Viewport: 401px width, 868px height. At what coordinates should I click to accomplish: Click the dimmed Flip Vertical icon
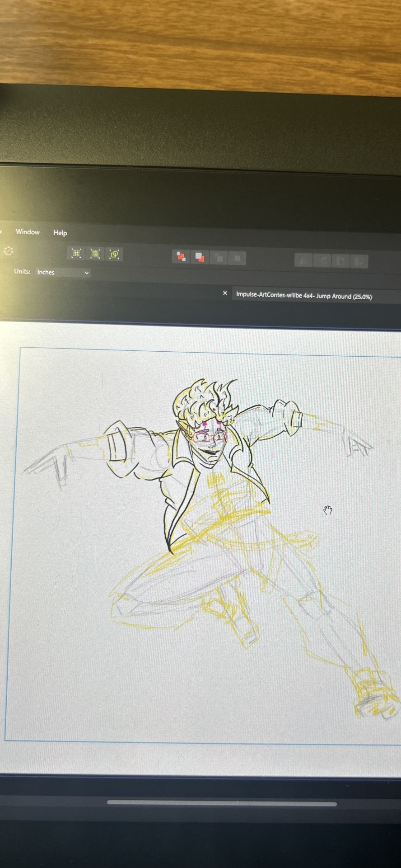click(322, 261)
